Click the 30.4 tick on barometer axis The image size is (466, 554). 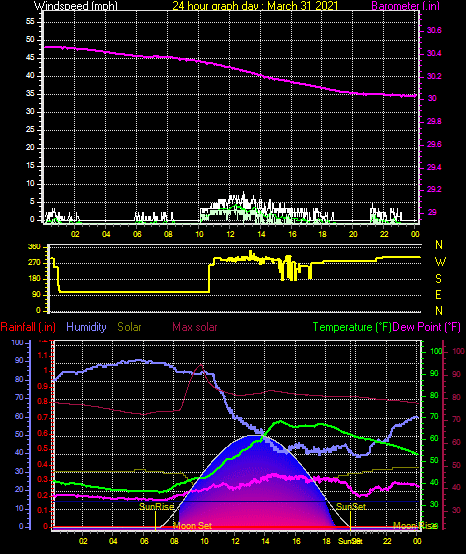pos(434,53)
